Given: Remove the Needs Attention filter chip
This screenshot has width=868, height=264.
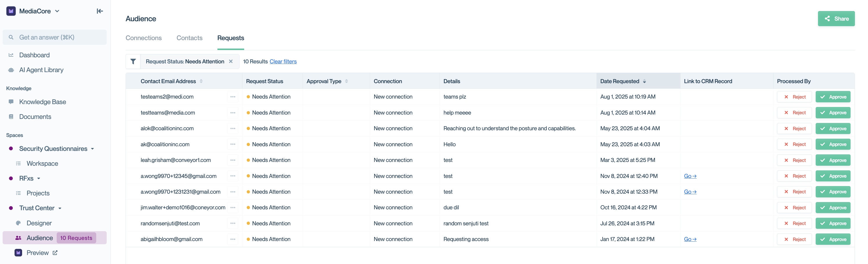Looking at the screenshot, I should click(x=231, y=61).
